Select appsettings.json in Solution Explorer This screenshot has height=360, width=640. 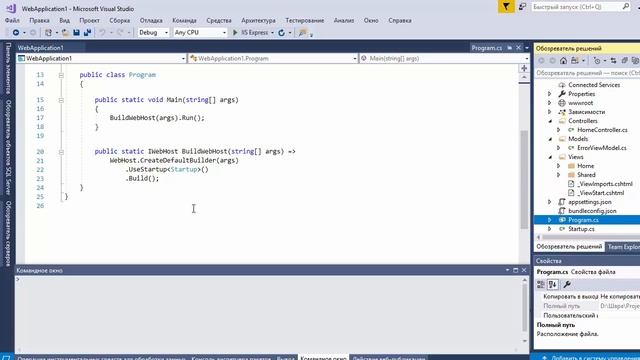point(589,202)
